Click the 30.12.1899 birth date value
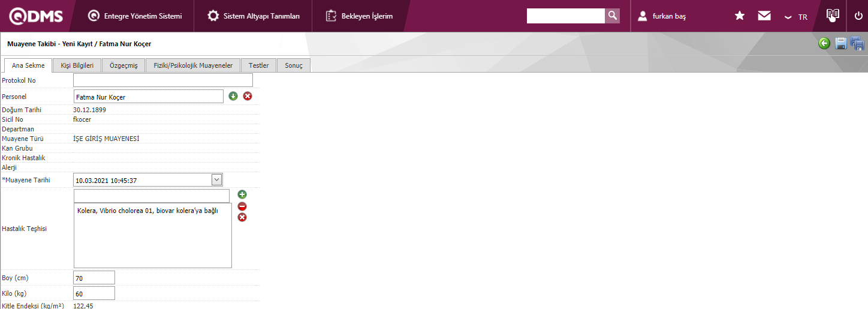 (x=89, y=110)
